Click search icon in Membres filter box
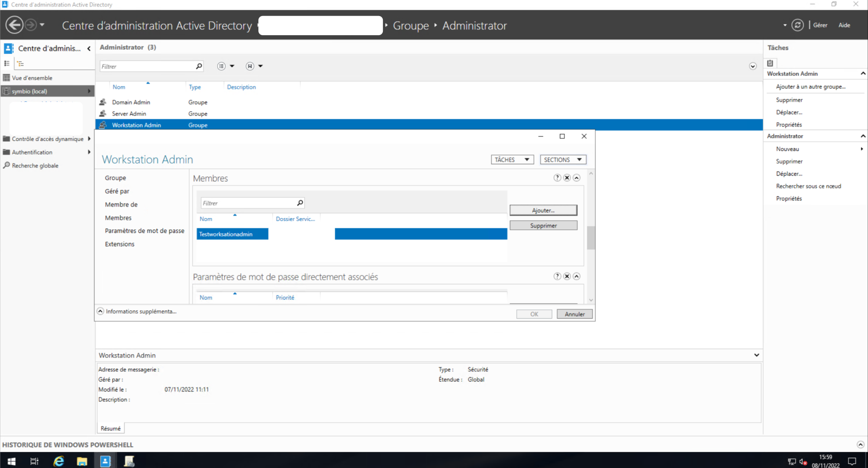 [300, 203]
